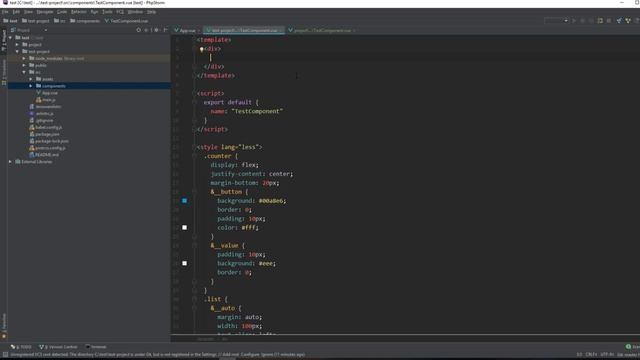Image resolution: width=640 pixels, height=360 pixels.
Task: Open the Help menu
Action: point(151,12)
